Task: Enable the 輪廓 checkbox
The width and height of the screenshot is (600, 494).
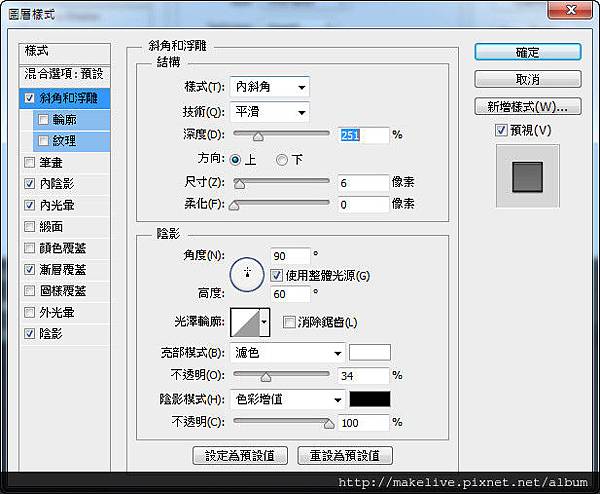Action: [x=43, y=119]
